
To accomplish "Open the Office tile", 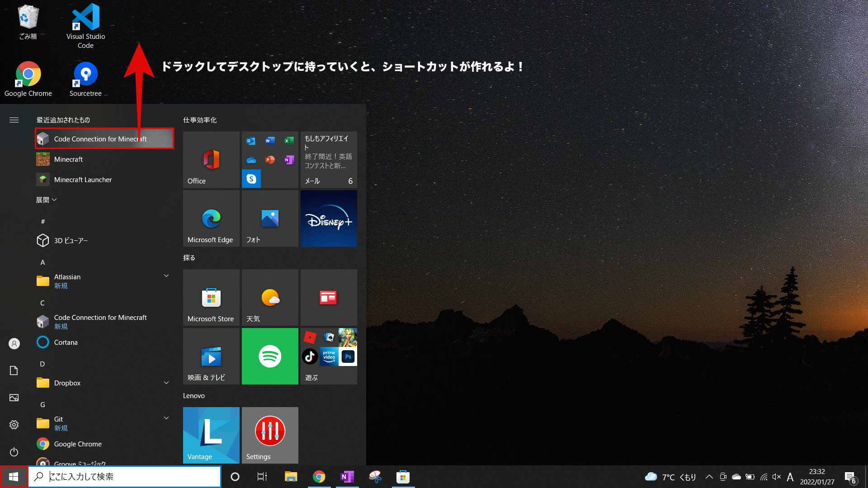I will point(211,159).
